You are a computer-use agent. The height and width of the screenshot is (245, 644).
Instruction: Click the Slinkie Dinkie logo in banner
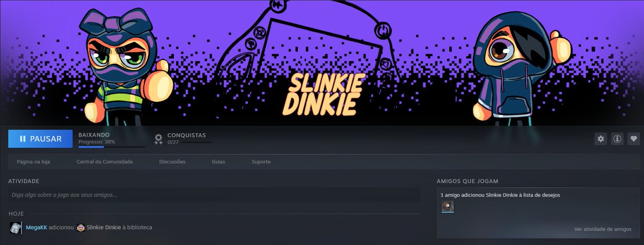pos(323,94)
